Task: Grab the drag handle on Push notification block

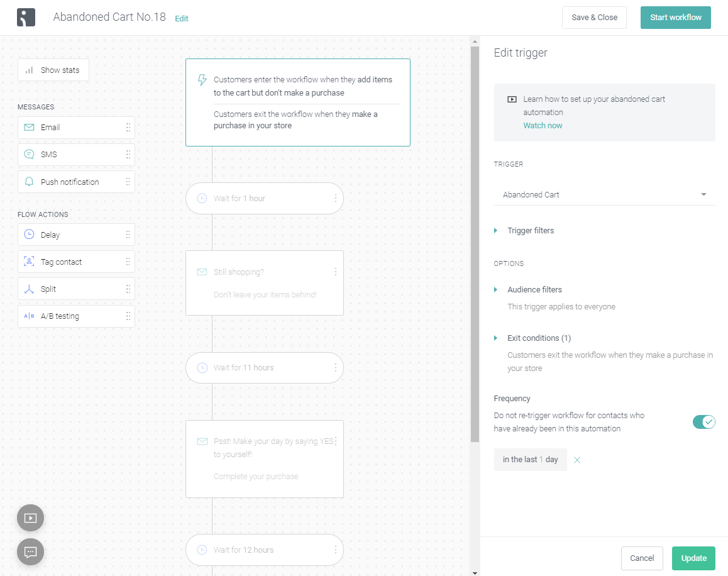Action: coord(128,182)
